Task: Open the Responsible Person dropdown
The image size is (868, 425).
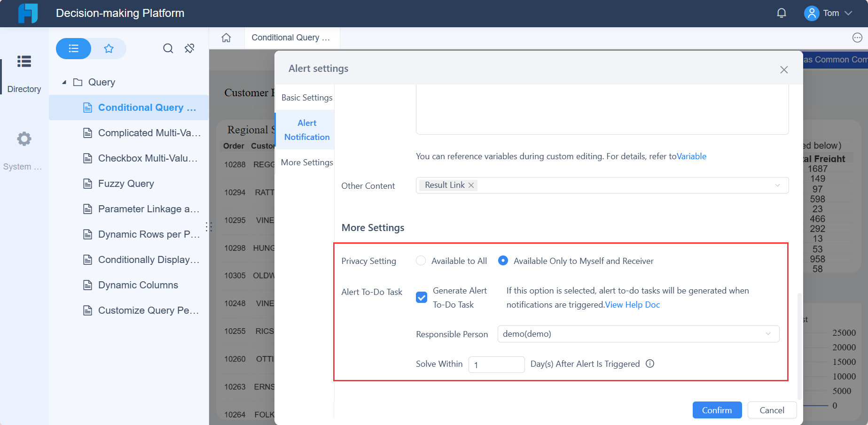Action: pos(638,334)
